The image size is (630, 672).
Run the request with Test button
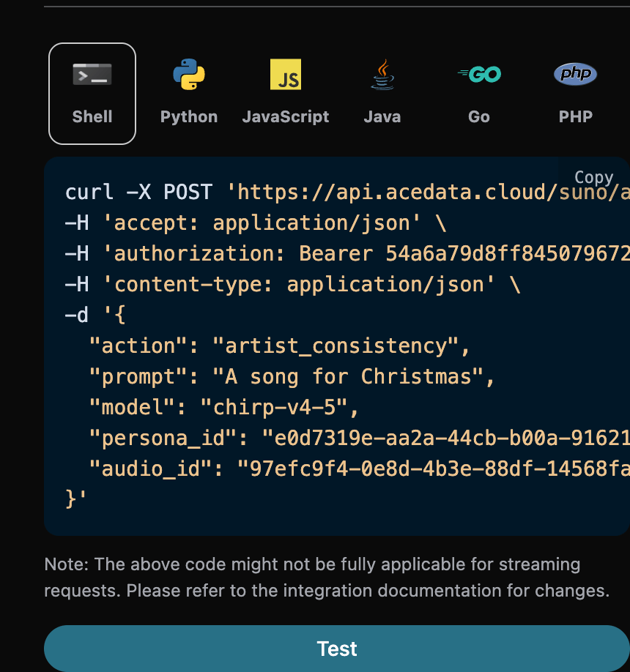click(x=337, y=649)
